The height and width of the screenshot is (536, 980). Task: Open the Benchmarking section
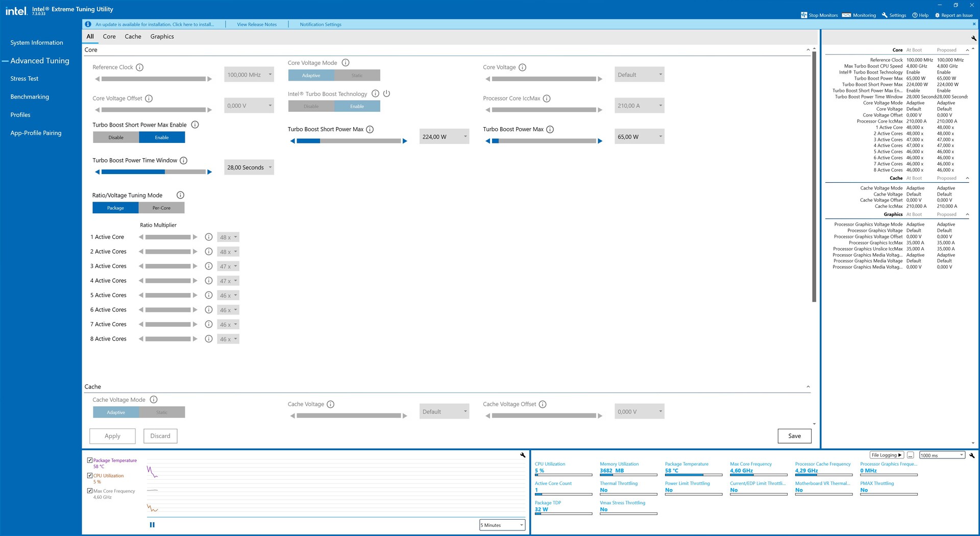click(x=30, y=97)
